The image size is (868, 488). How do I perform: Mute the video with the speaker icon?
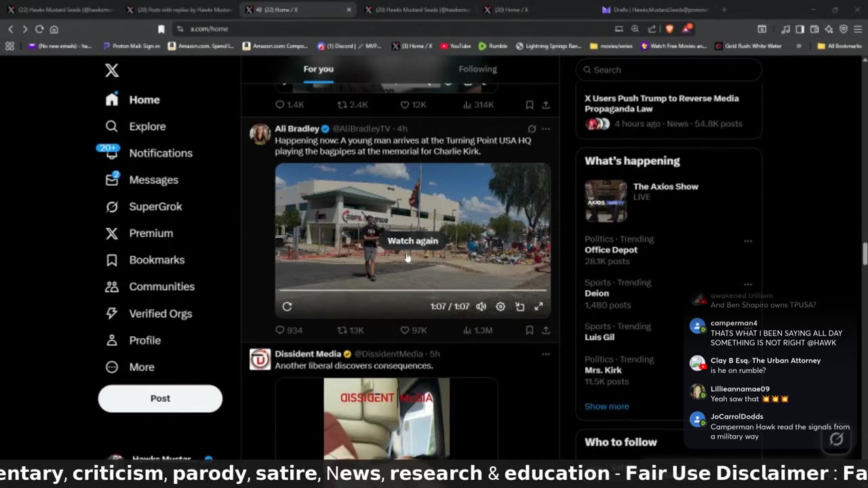tap(481, 306)
